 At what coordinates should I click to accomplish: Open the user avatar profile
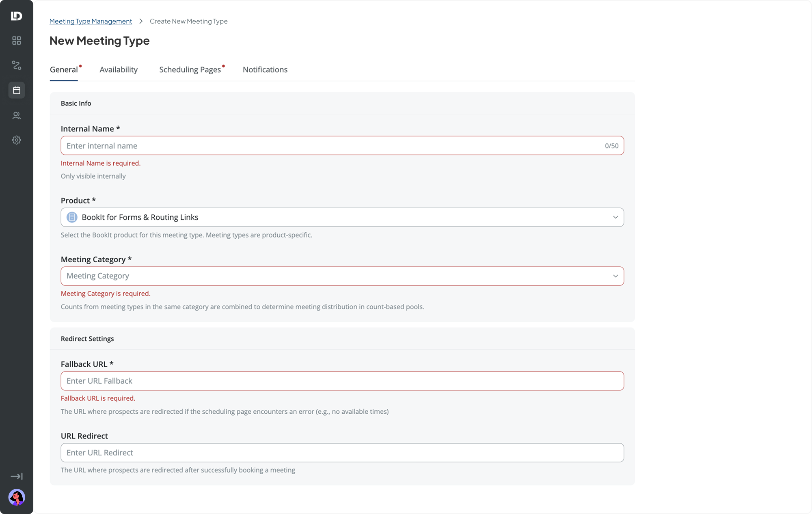click(x=17, y=497)
